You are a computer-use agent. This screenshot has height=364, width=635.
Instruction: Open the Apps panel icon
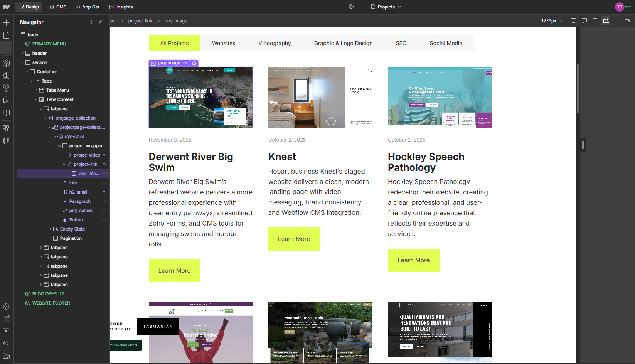tap(6, 128)
